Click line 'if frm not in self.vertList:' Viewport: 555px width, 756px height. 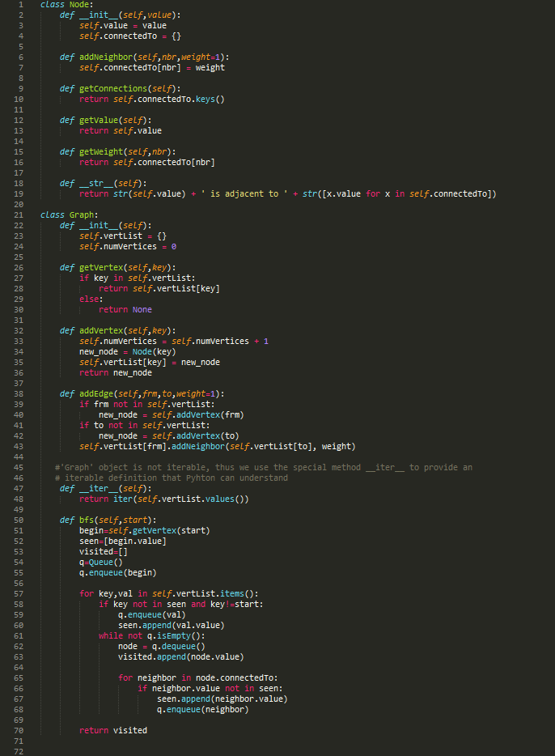point(147,405)
